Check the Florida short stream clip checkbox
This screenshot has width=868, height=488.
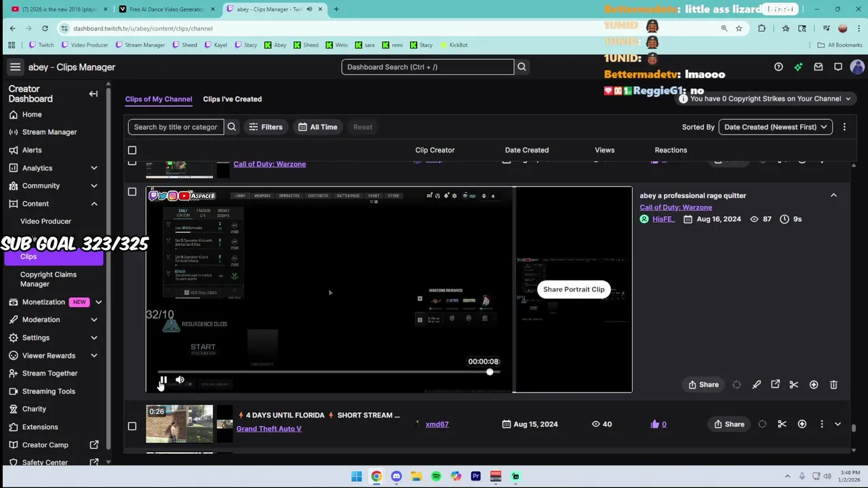point(132,426)
